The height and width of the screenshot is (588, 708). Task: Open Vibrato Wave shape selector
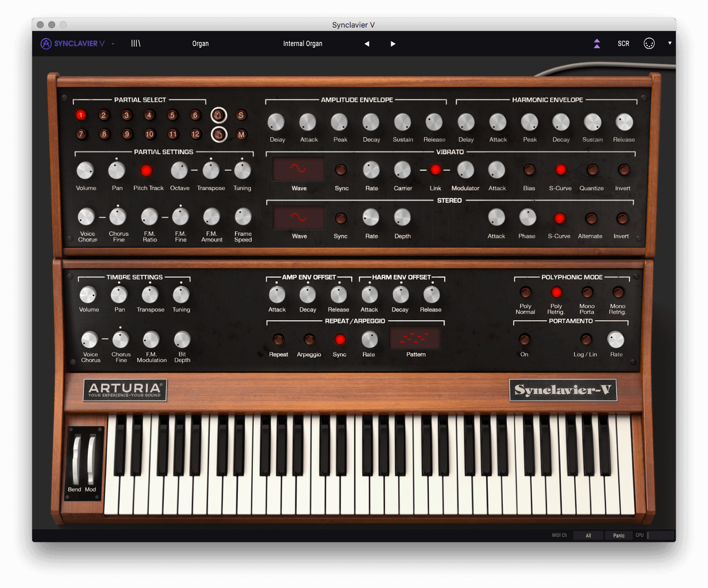[x=298, y=170]
